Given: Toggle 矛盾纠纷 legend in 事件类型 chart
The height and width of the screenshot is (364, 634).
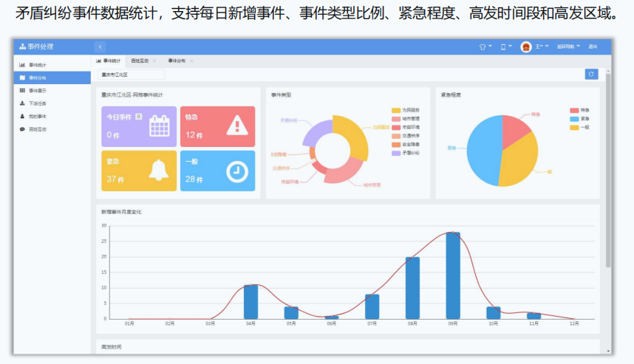Looking at the screenshot, I should pyautogui.click(x=406, y=153).
